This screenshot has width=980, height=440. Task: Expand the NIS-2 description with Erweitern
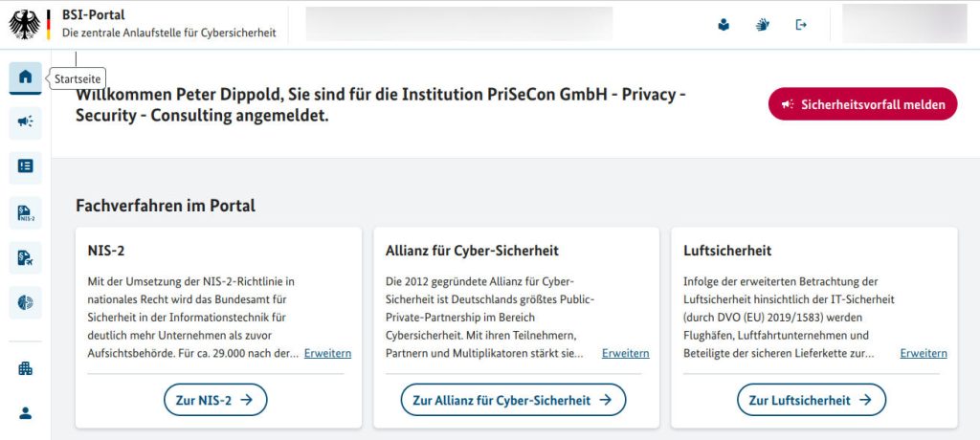pyautogui.click(x=327, y=353)
